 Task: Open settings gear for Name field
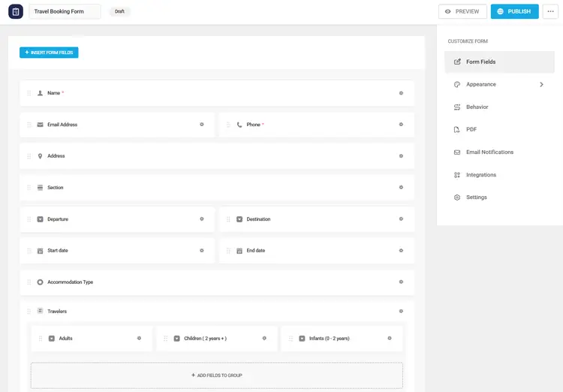coord(401,93)
